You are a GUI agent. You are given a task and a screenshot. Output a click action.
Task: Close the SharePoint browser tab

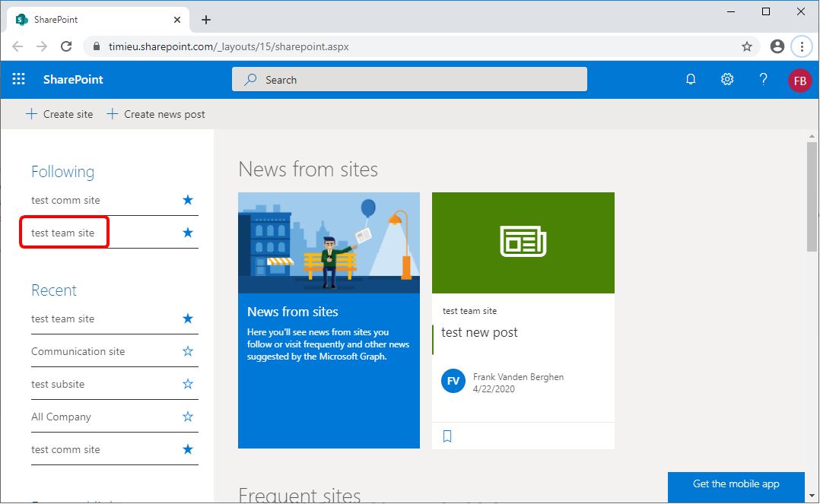tap(176, 20)
